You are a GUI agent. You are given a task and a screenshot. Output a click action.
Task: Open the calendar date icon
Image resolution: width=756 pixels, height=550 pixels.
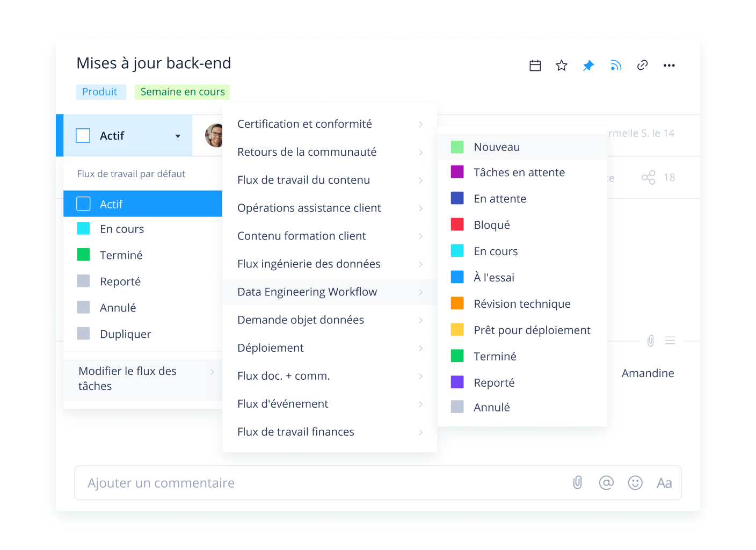tap(535, 66)
